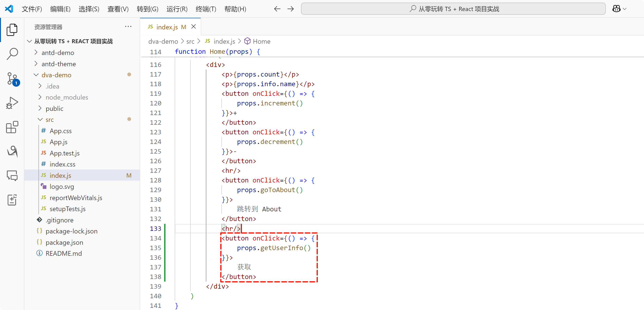Close the index.js editor tab
The image size is (644, 310).
click(x=193, y=27)
